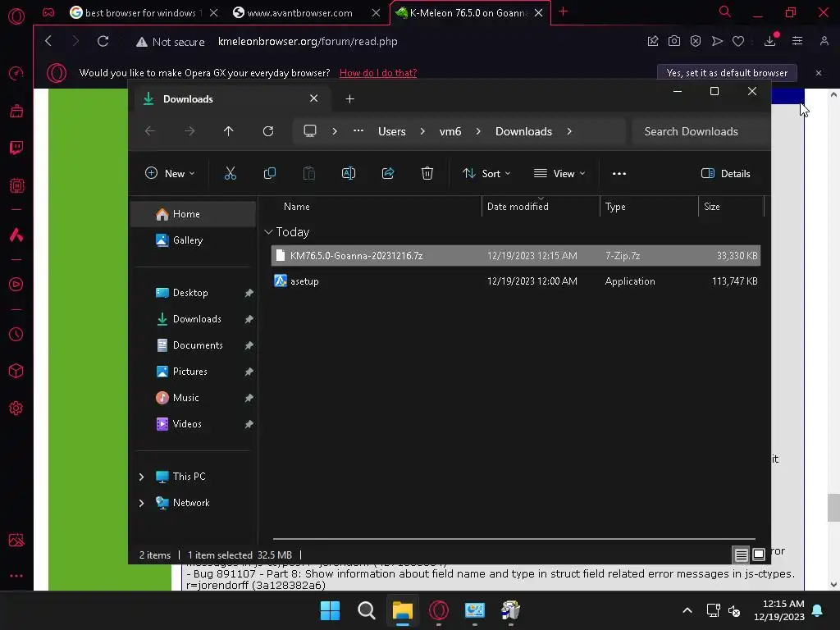Screen dimensions: 840x630
Task: Open chevron after Users breadcrumb
Action: coord(422,131)
